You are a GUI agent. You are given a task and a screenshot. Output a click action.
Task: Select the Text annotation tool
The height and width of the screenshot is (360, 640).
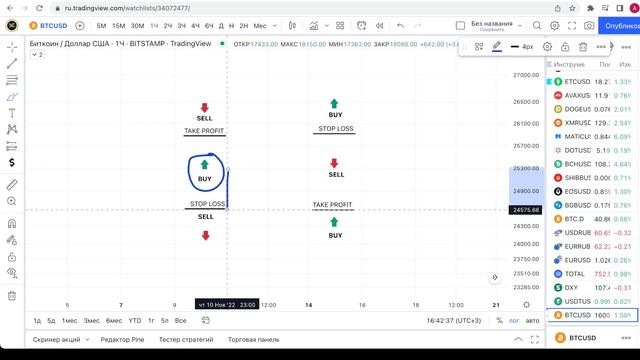[x=12, y=113]
